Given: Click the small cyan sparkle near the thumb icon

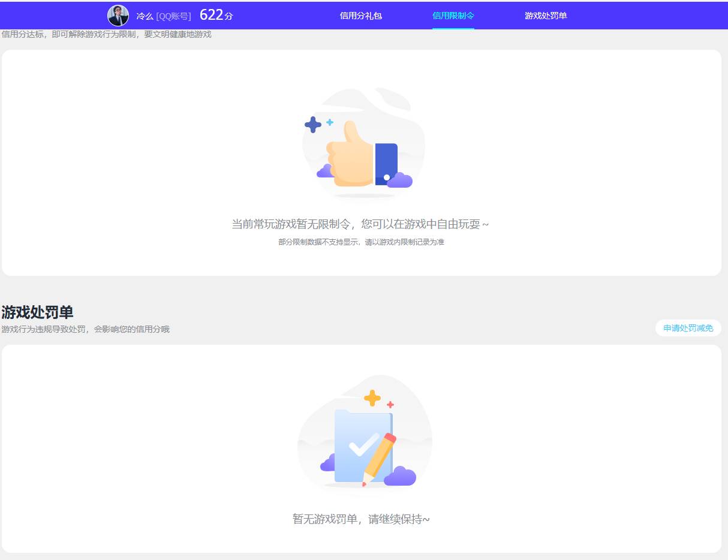Looking at the screenshot, I should (x=330, y=123).
